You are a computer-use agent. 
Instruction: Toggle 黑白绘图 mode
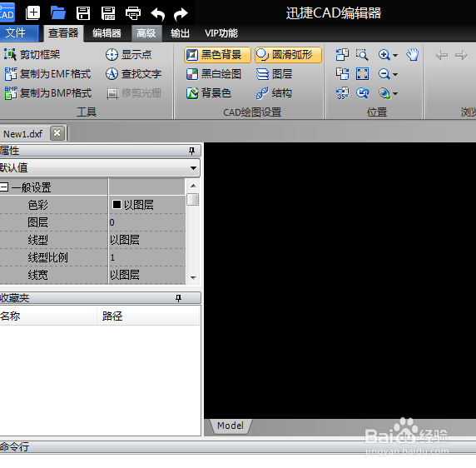(x=214, y=74)
